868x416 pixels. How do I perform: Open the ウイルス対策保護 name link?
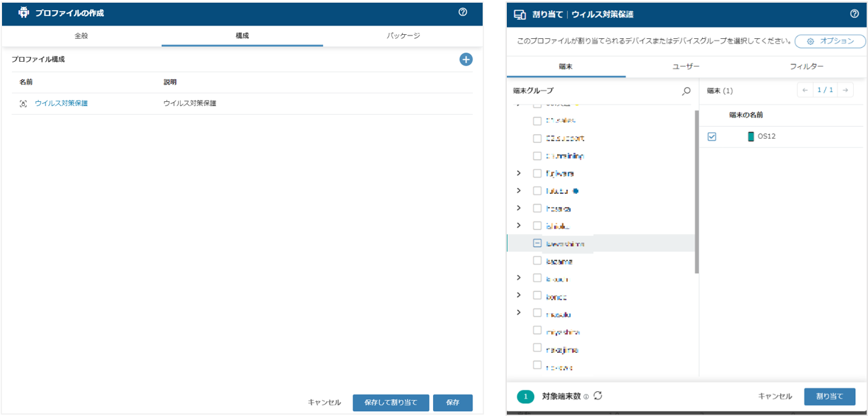point(61,103)
